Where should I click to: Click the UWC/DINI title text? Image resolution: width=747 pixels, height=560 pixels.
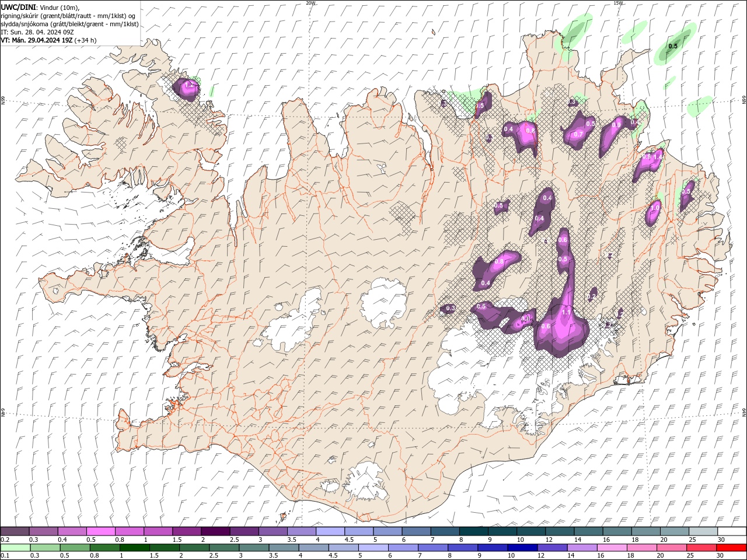pyautogui.click(x=18, y=7)
